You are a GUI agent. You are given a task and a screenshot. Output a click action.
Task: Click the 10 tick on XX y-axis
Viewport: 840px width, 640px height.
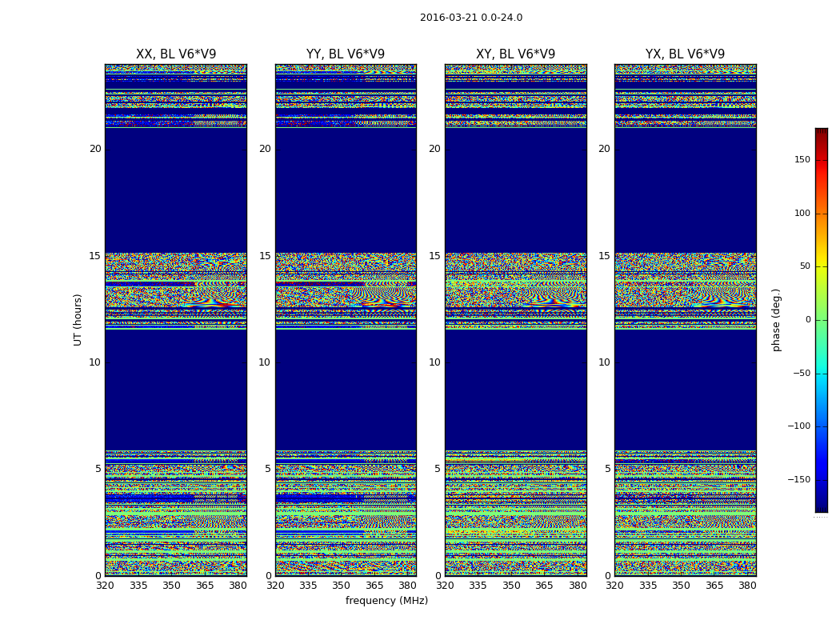click(95, 362)
